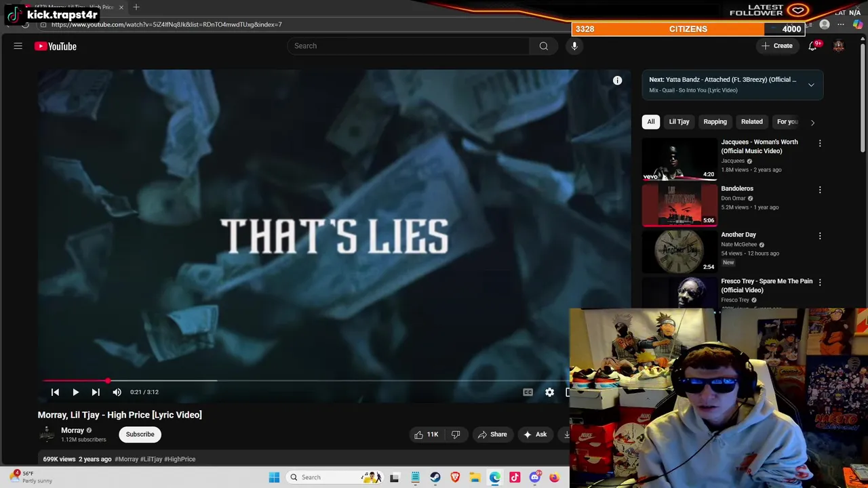The height and width of the screenshot is (488, 868).
Task: Show more filter chips with right arrow
Action: [812, 122]
